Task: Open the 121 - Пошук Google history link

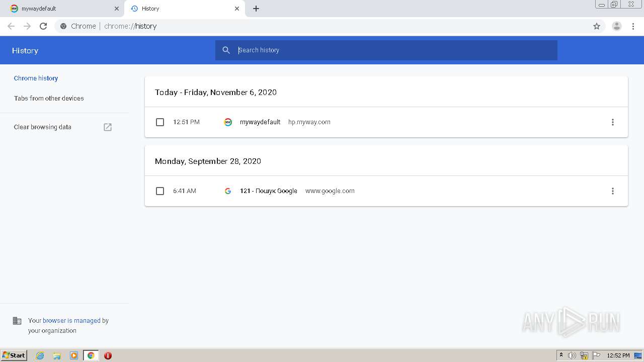Action: pyautogui.click(x=269, y=191)
